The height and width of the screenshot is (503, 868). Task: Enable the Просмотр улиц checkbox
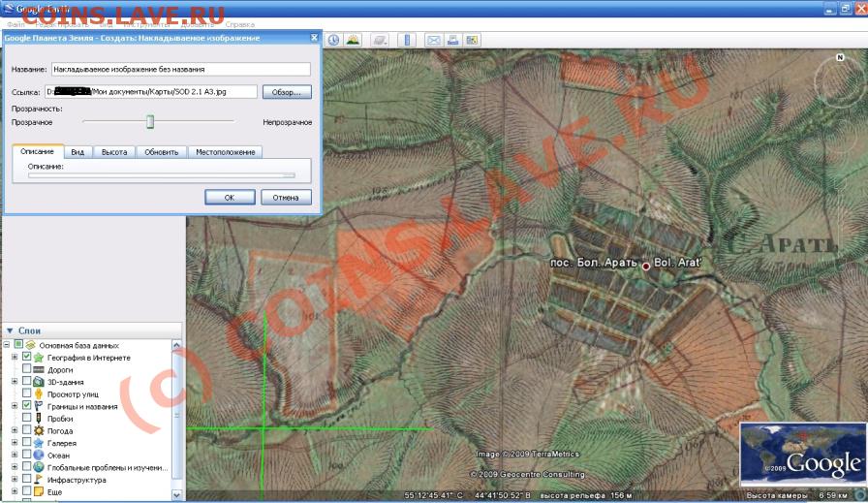26,393
